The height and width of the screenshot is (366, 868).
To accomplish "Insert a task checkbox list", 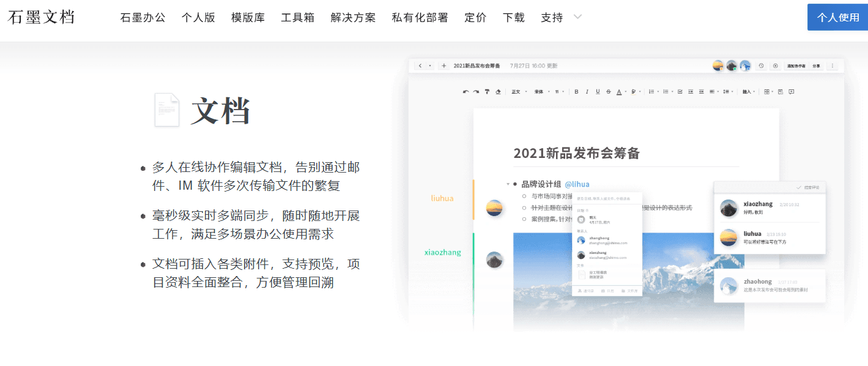I will pyautogui.click(x=680, y=92).
